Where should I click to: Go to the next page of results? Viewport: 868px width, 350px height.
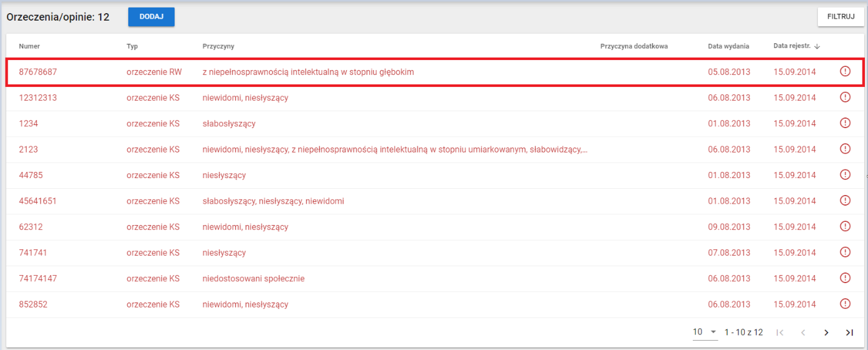click(x=826, y=332)
